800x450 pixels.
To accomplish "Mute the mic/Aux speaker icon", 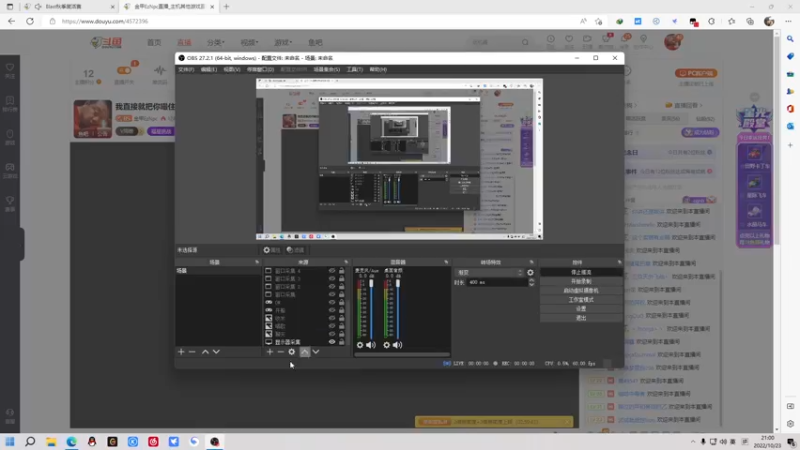I will [x=371, y=345].
